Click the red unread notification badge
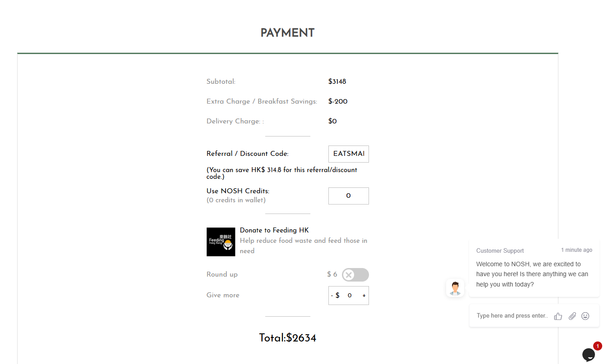 point(598,346)
